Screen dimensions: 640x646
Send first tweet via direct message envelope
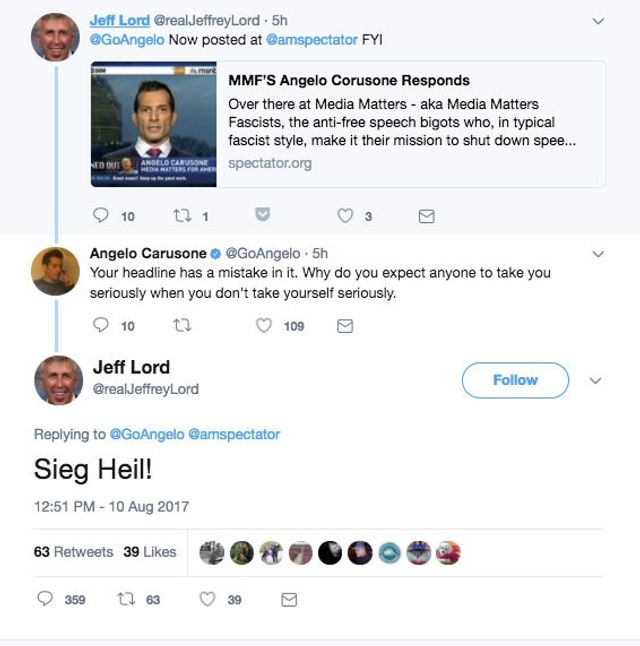point(426,216)
